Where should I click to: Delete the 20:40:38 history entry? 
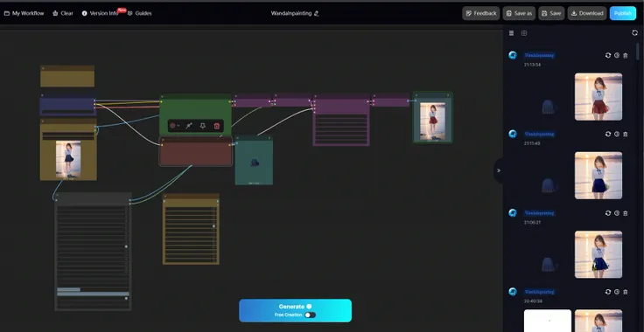[x=626, y=292]
